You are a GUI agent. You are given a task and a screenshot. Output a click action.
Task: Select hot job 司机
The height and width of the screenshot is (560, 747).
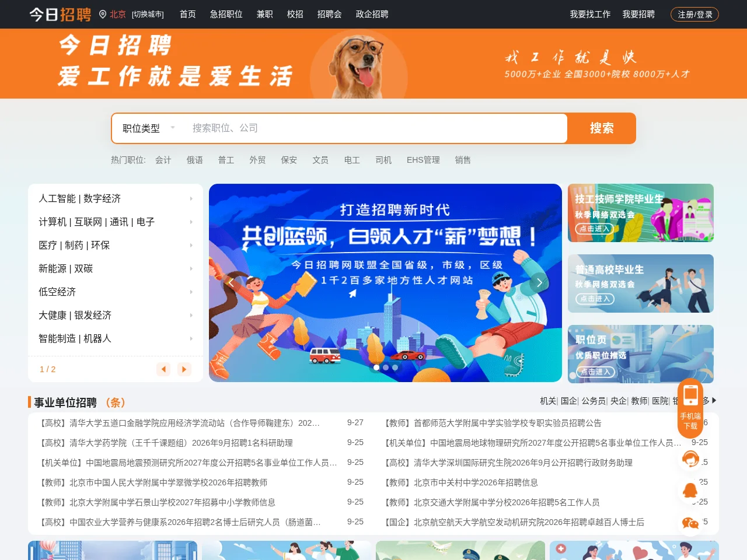383,160
